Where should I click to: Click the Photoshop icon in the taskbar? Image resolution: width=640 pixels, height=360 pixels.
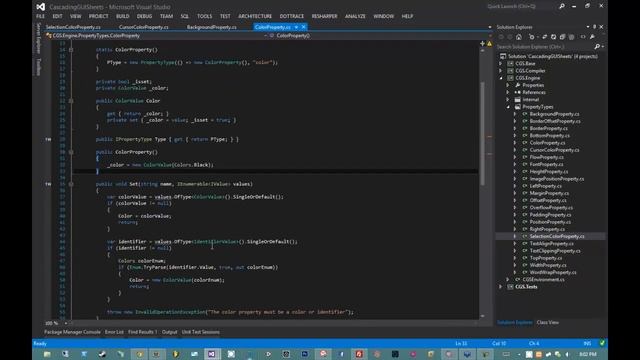coord(304,354)
